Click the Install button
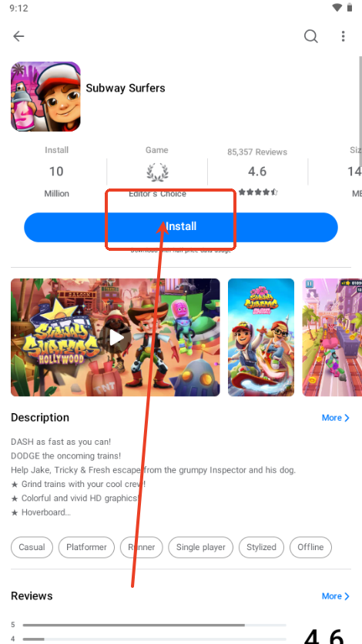Screen dimensions: 362x644 [181, 227]
